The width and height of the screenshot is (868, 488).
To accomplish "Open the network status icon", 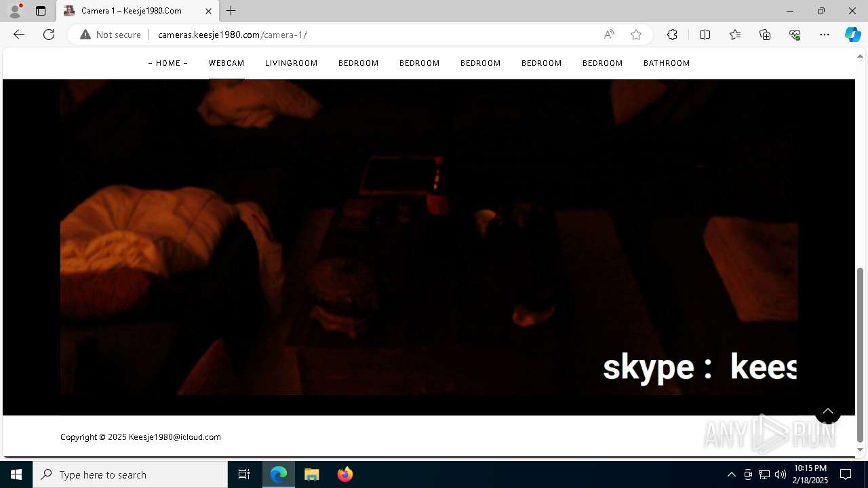I will coord(764,474).
